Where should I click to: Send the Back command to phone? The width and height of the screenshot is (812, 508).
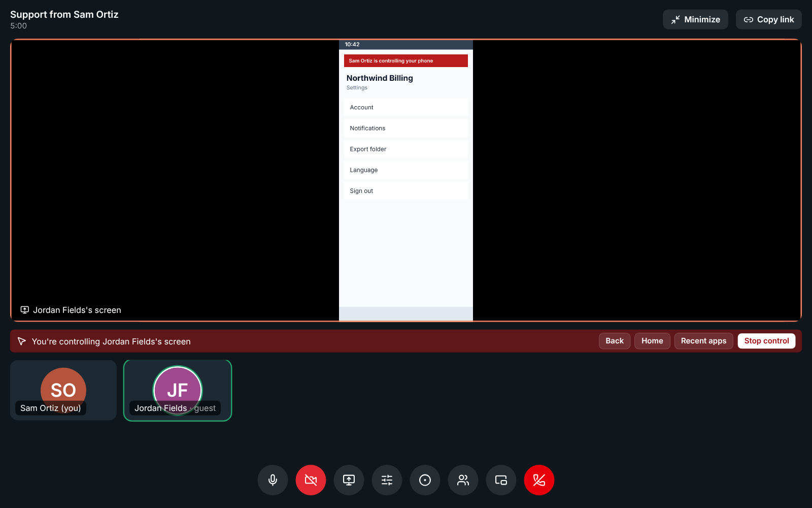tap(615, 341)
